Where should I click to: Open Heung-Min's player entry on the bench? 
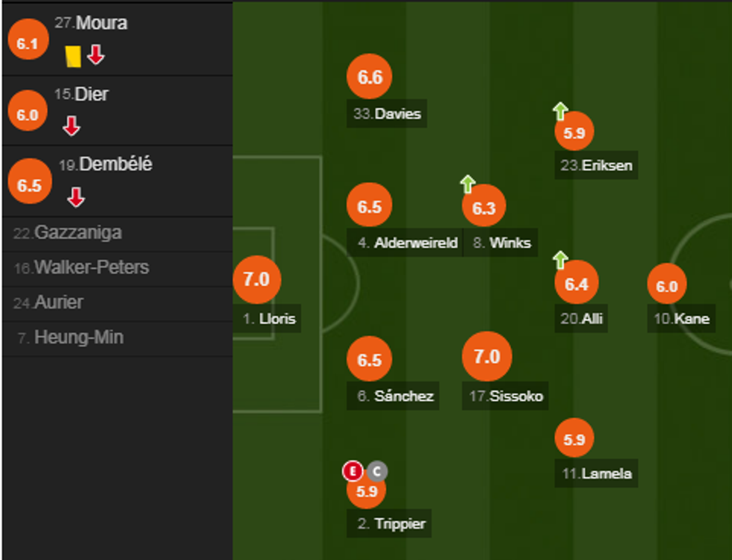click(69, 337)
